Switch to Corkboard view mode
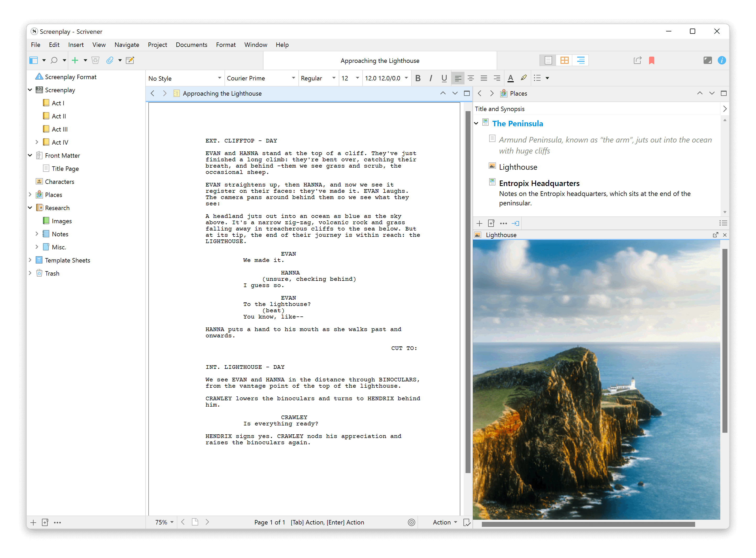The width and height of the screenshot is (756, 558). (564, 61)
